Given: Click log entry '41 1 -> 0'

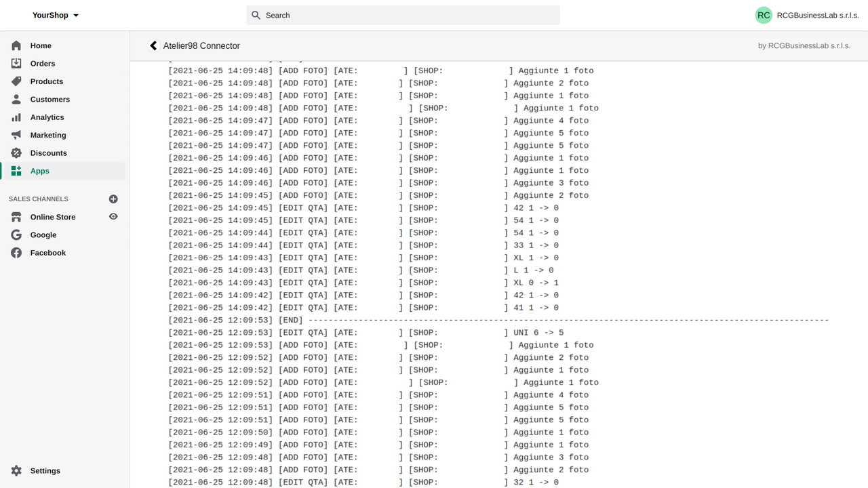Looking at the screenshot, I should (363, 308).
